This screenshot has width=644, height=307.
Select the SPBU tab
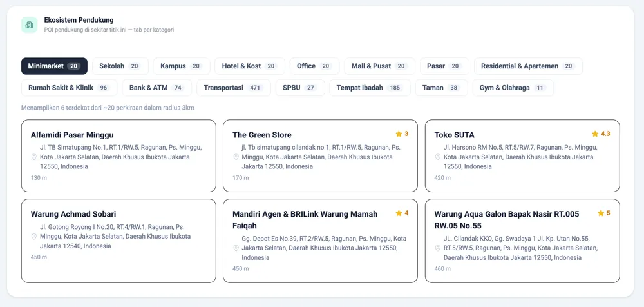(x=300, y=88)
